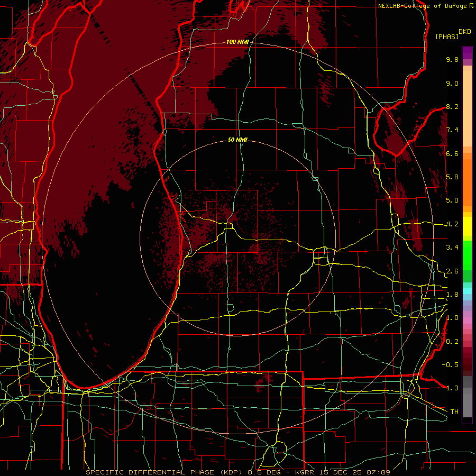The image size is (476, 476).
Task: Click the 6.6 value on the legend
Action: [452, 154]
